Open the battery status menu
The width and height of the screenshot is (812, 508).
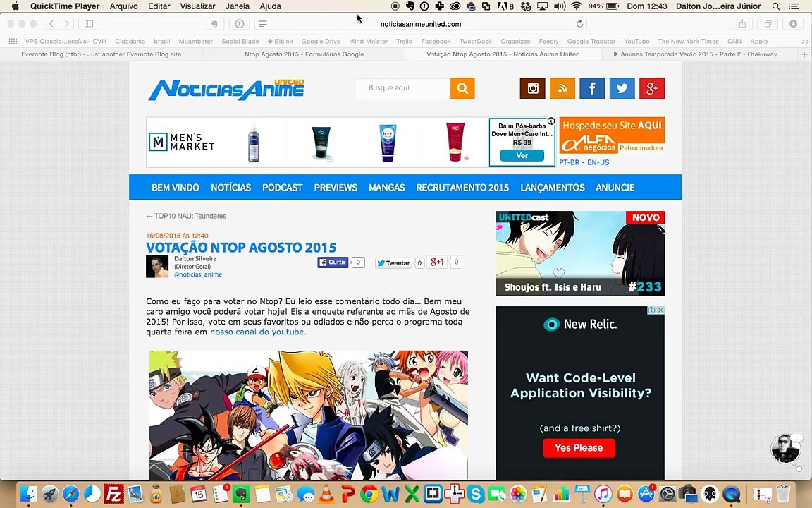[613, 6]
